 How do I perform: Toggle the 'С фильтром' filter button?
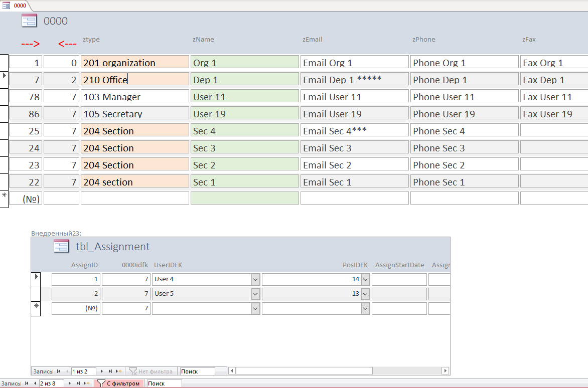click(x=118, y=383)
